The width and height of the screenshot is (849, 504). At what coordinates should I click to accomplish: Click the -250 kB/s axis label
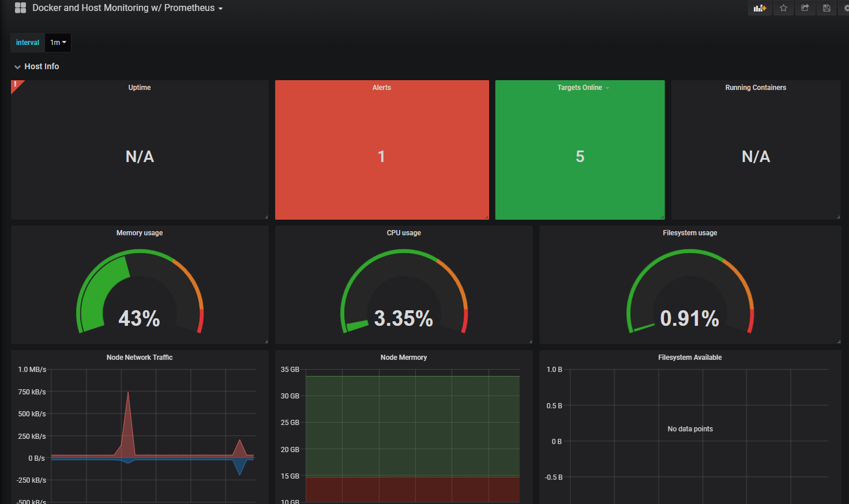pyautogui.click(x=31, y=480)
